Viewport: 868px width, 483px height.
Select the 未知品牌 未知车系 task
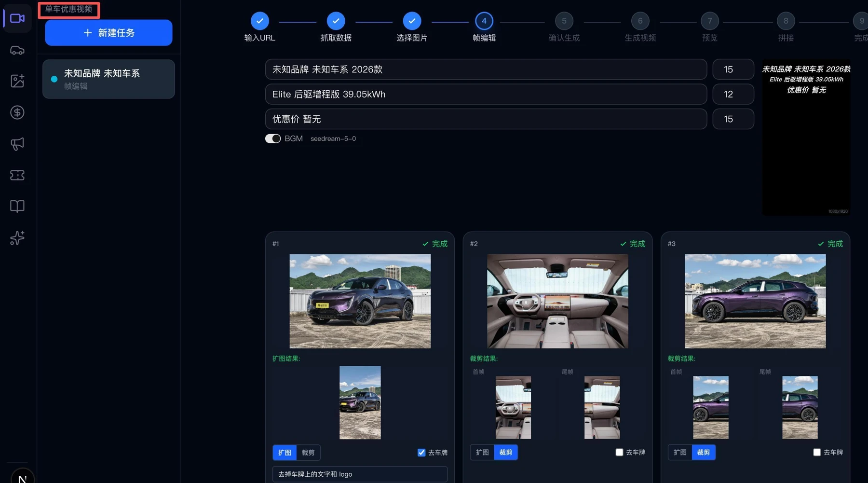pyautogui.click(x=108, y=79)
